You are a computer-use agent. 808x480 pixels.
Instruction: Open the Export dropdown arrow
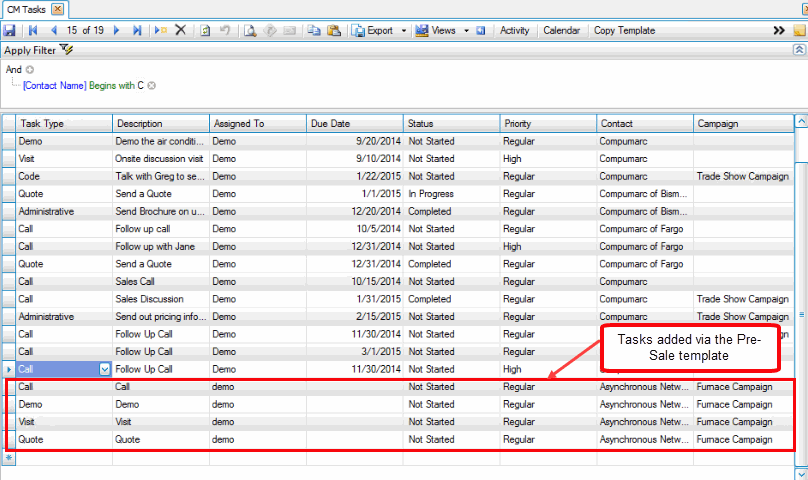coord(404,30)
